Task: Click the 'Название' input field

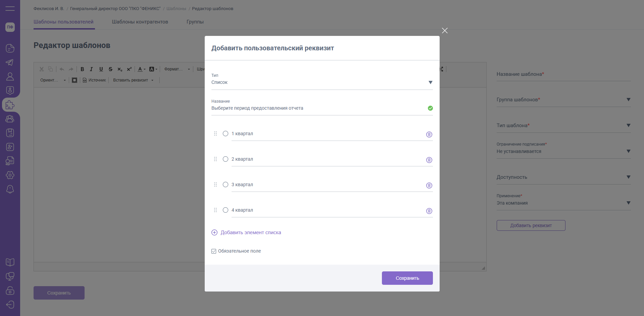Action: tap(317, 108)
